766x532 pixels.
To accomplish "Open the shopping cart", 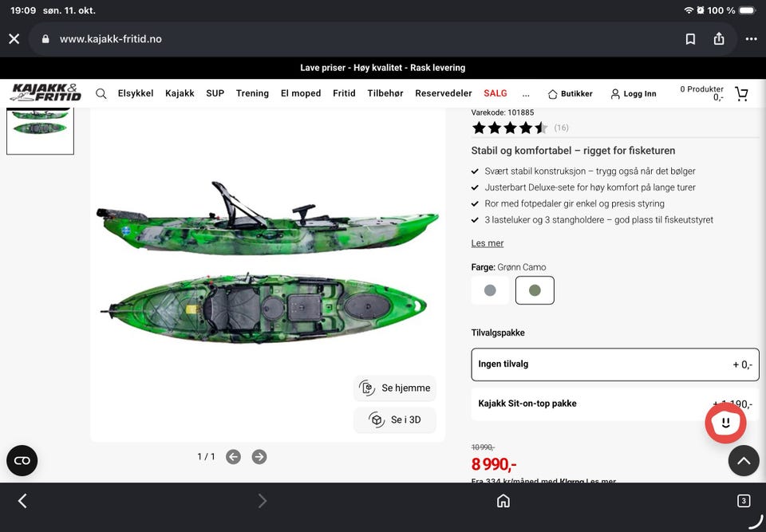I will point(741,93).
